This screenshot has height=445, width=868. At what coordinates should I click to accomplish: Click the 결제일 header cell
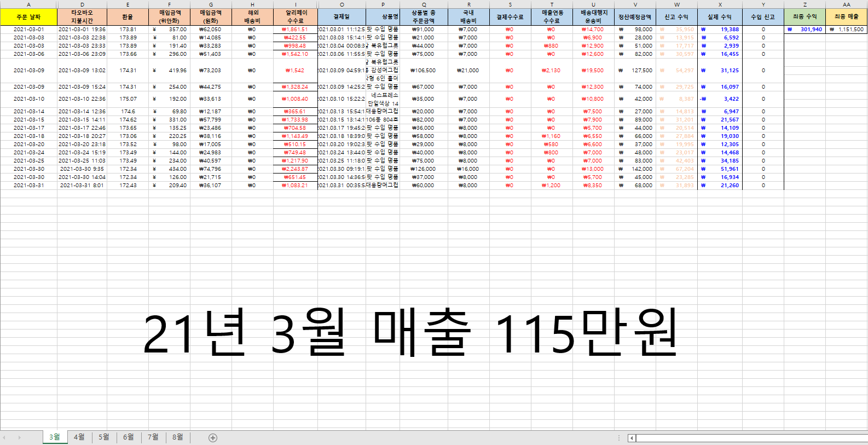click(x=342, y=17)
